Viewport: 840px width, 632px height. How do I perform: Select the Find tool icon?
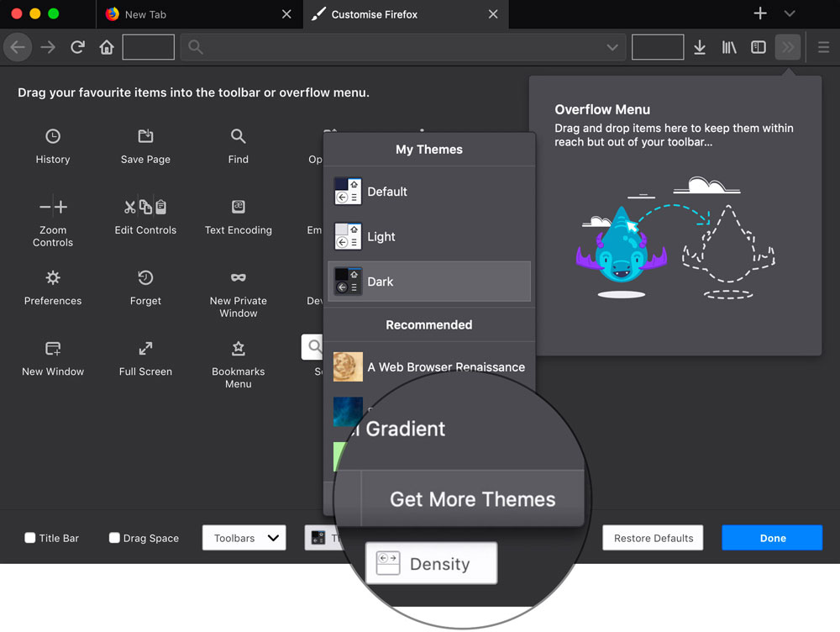(238, 137)
